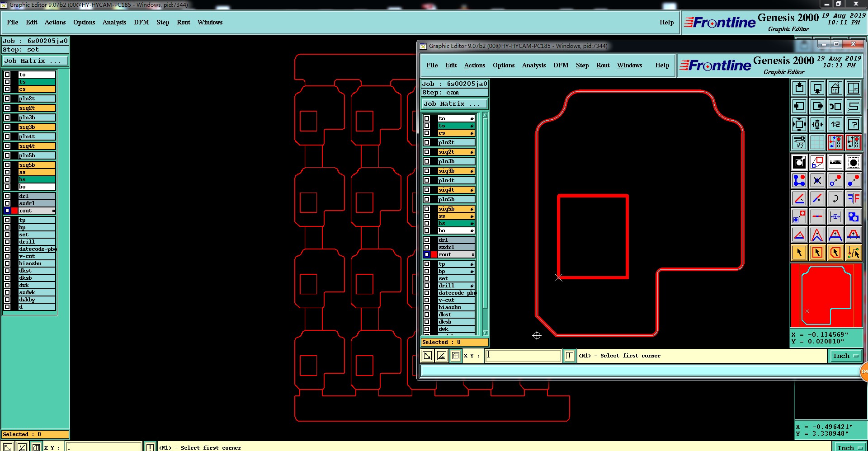Toggle 'rout' layer checkbox in cam window
Image resolution: width=868 pixels, height=451 pixels.
tap(426, 254)
